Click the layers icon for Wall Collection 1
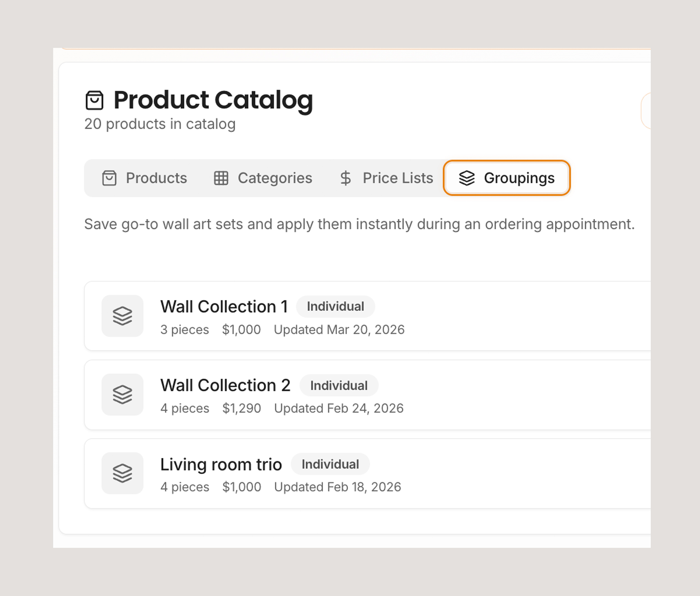This screenshot has height=596, width=700. pyautogui.click(x=122, y=316)
